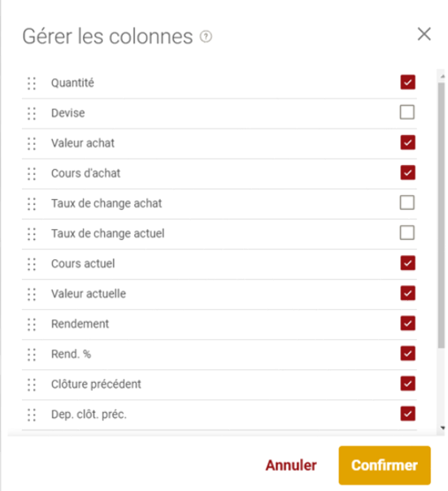The width and height of the screenshot is (448, 491).
Task: Select the Valeur achat reorder handle
Action: 32,143
